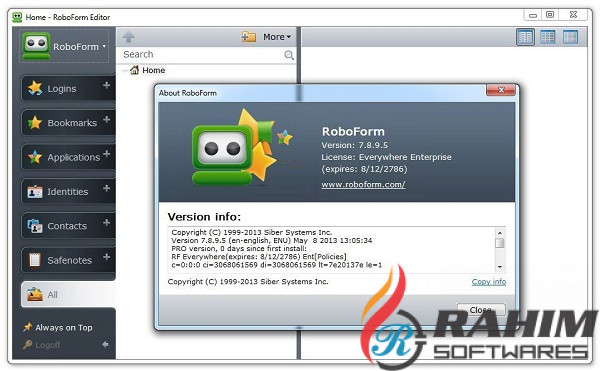Click the search magnifier icon
The image size is (600, 371).
(289, 55)
